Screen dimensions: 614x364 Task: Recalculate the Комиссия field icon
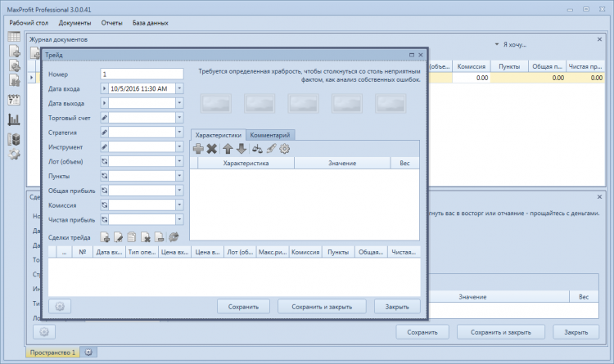tap(105, 205)
